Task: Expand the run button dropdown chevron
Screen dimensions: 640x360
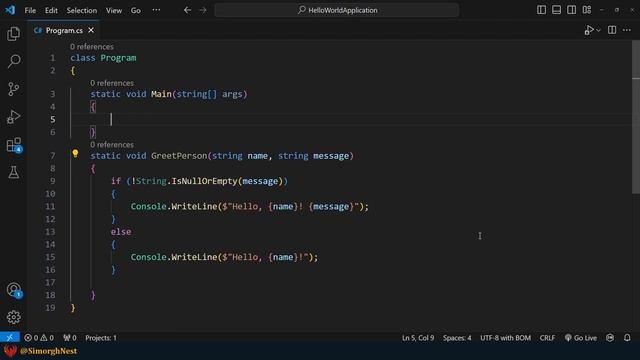Action: coord(598,30)
